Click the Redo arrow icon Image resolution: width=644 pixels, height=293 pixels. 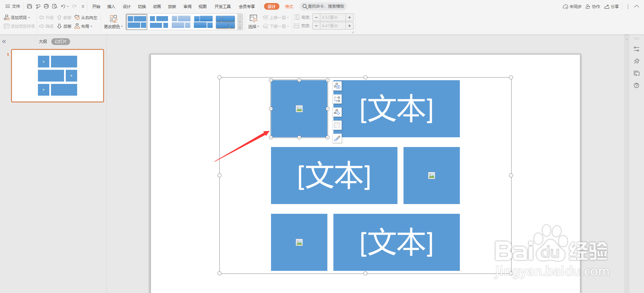(74, 6)
